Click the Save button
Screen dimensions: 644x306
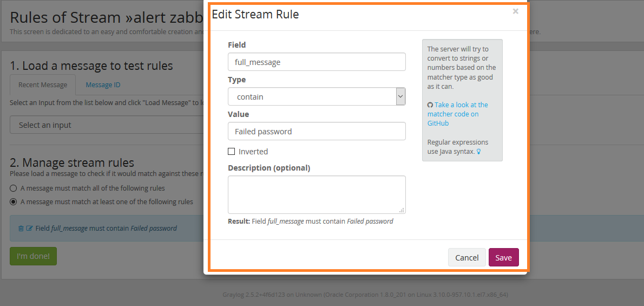click(503, 258)
